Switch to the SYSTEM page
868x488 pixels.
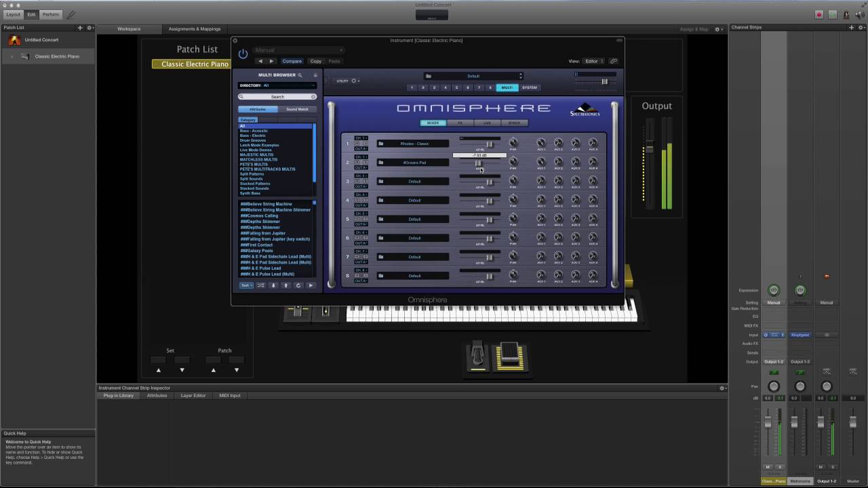coord(530,87)
